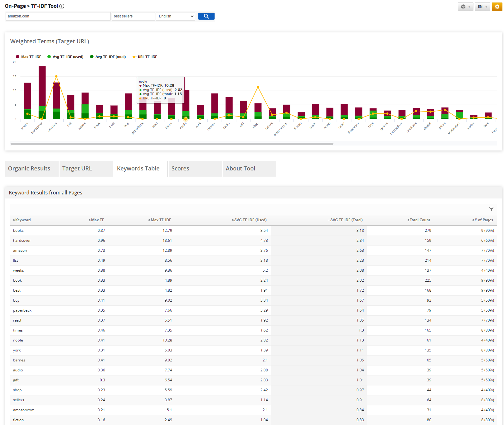Toggle Max TF-IDF series in legend
Viewport: 504px width, 425px height.
click(x=29, y=57)
